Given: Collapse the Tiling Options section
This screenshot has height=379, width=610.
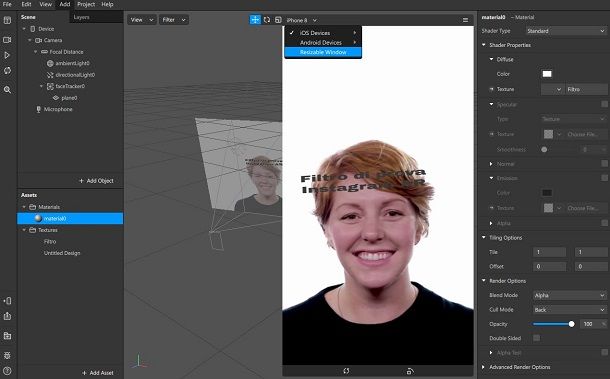Looking at the screenshot, I should 484,237.
